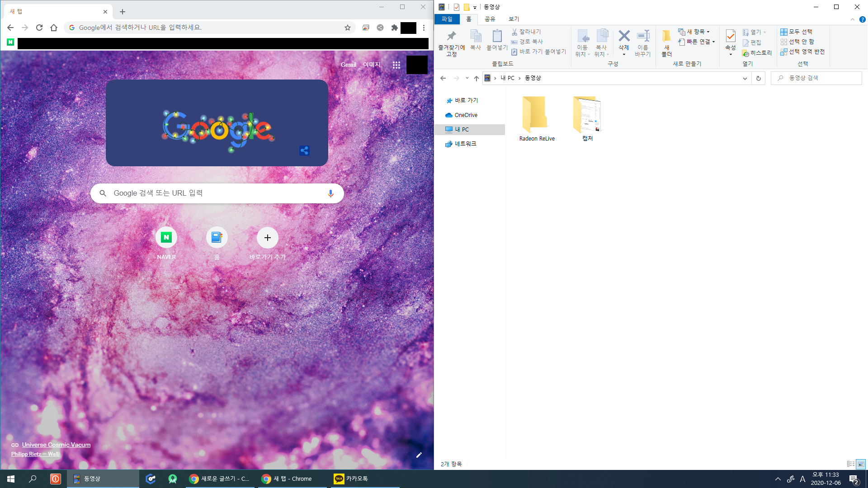Create a new folder (새 폴더)
Image resolution: width=868 pixels, height=488 pixels.
(x=666, y=43)
